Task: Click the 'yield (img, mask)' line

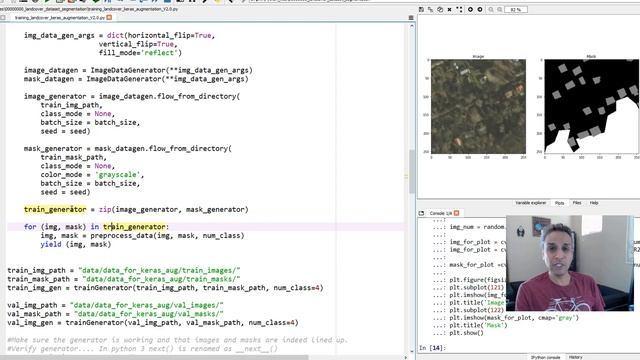Action: coord(76,244)
